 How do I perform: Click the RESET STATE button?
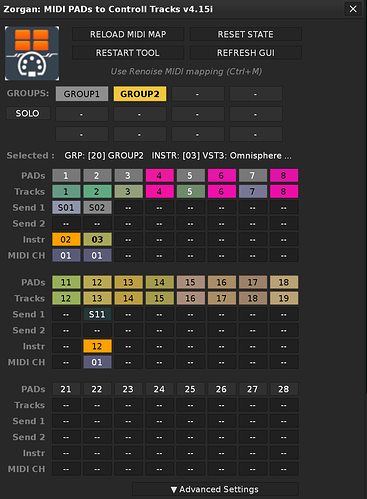pos(246,34)
